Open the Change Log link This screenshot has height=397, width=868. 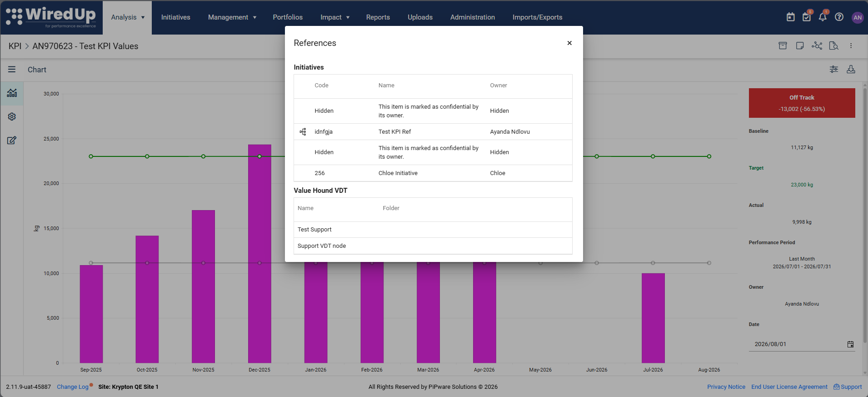click(x=73, y=387)
